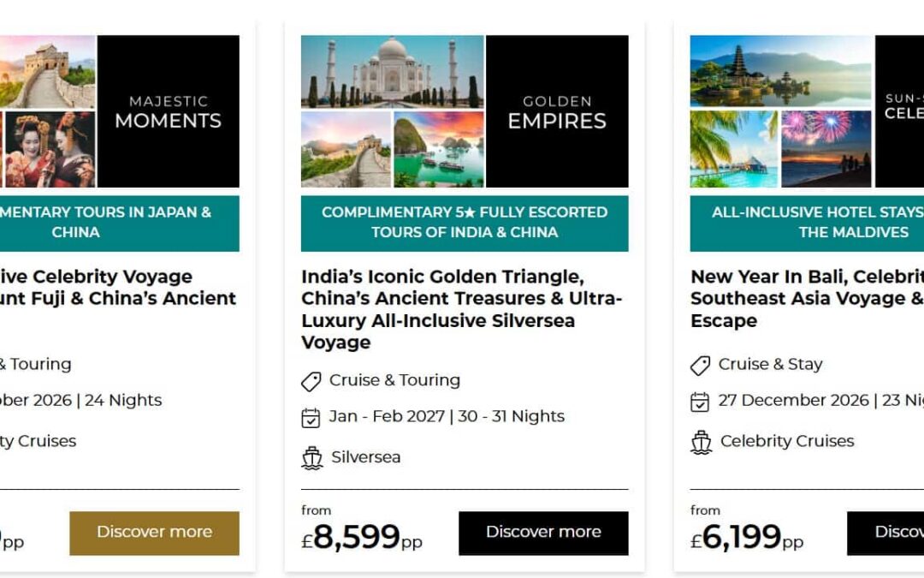Open New Year In Bali voyage title
The image size is (924, 578).
[806, 299]
